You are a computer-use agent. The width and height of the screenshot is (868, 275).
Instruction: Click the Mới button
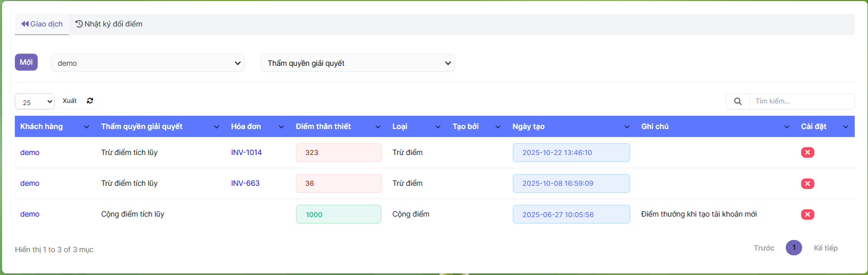(x=26, y=63)
